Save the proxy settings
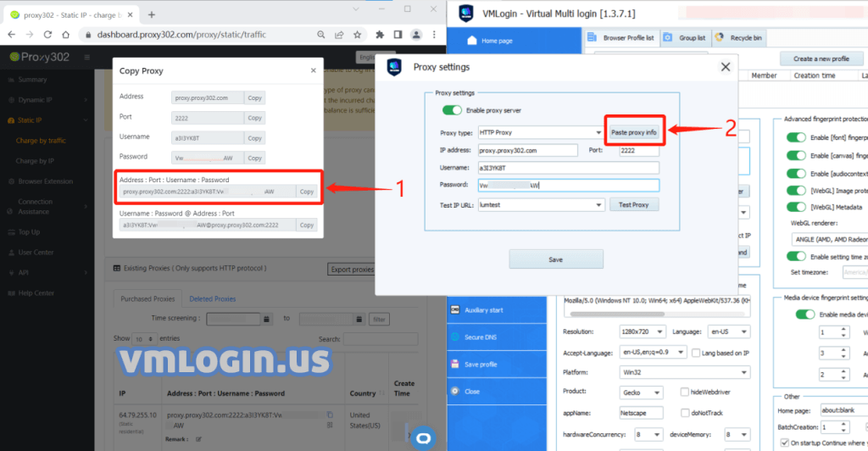The image size is (868, 451). pyautogui.click(x=556, y=259)
